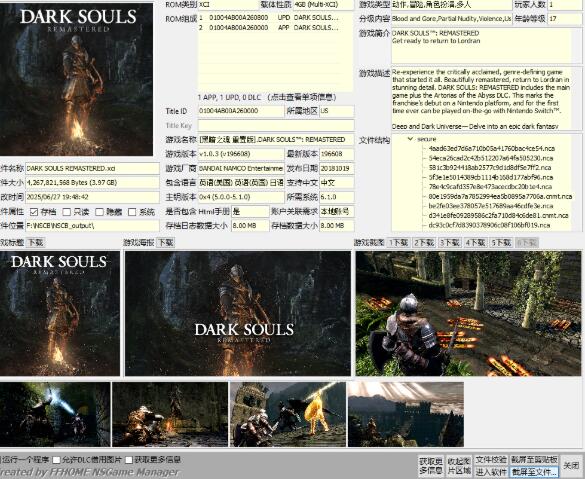Click the 4下载 screenshot button
This screenshot has width=585, height=479.
(x=475, y=242)
